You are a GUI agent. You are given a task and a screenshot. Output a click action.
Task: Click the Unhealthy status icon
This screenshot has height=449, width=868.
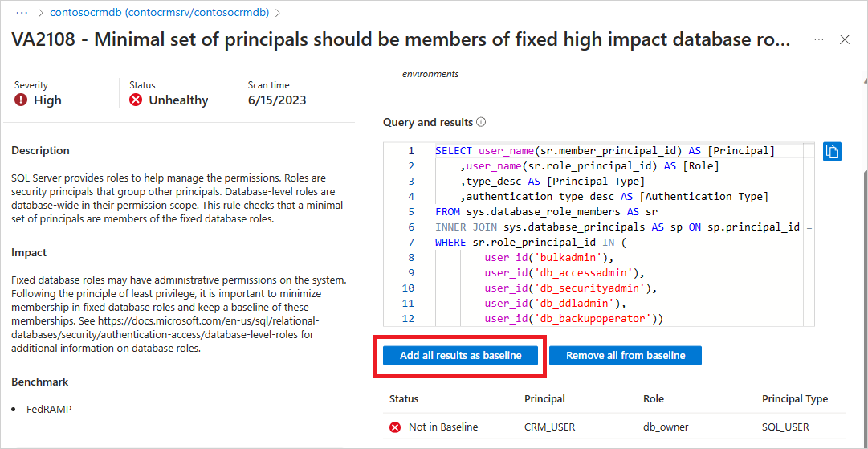[136, 100]
